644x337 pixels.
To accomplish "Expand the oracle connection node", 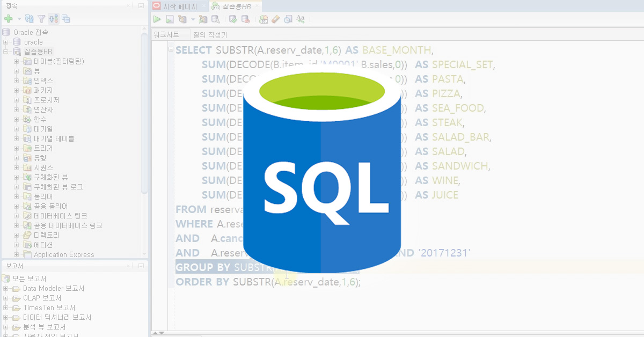I will click(x=6, y=42).
